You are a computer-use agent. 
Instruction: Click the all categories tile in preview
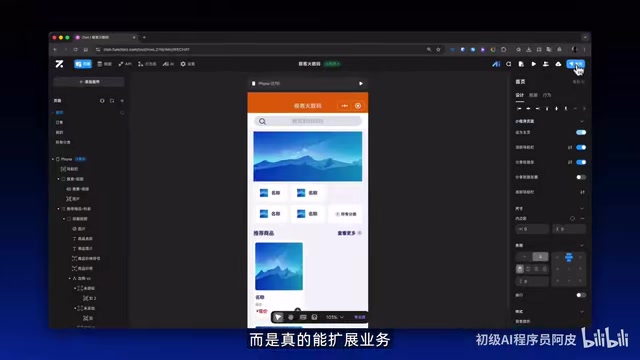click(345, 214)
